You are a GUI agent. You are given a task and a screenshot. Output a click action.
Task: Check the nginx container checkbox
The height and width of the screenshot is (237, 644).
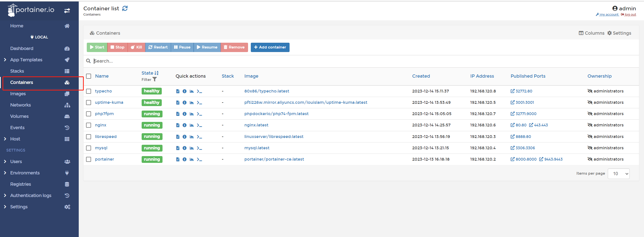point(89,125)
